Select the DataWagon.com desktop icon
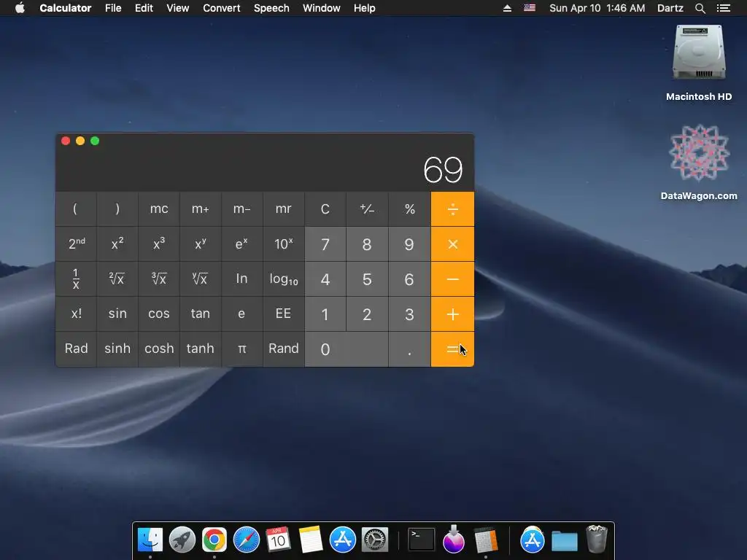The width and height of the screenshot is (747, 560). [699, 152]
